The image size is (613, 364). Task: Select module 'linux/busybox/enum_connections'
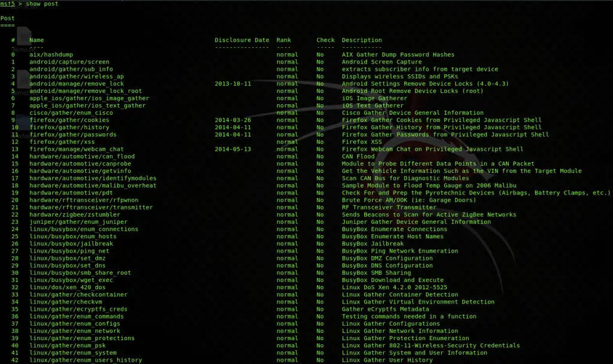coord(84,229)
